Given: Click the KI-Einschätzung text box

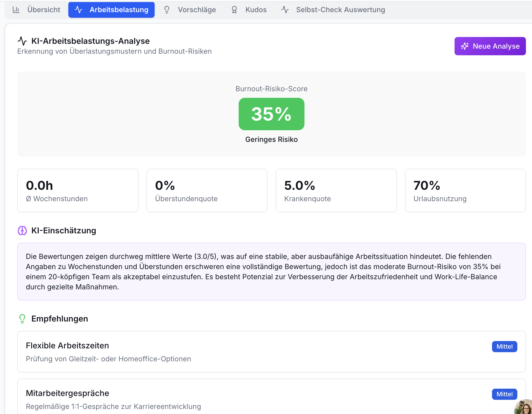Looking at the screenshot, I should (x=272, y=272).
